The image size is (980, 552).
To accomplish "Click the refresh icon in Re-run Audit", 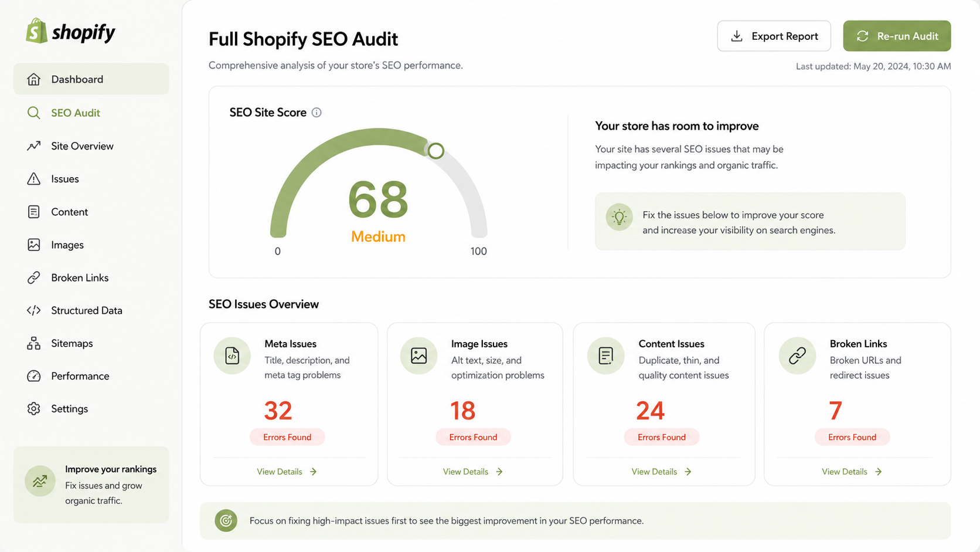I will (x=862, y=36).
